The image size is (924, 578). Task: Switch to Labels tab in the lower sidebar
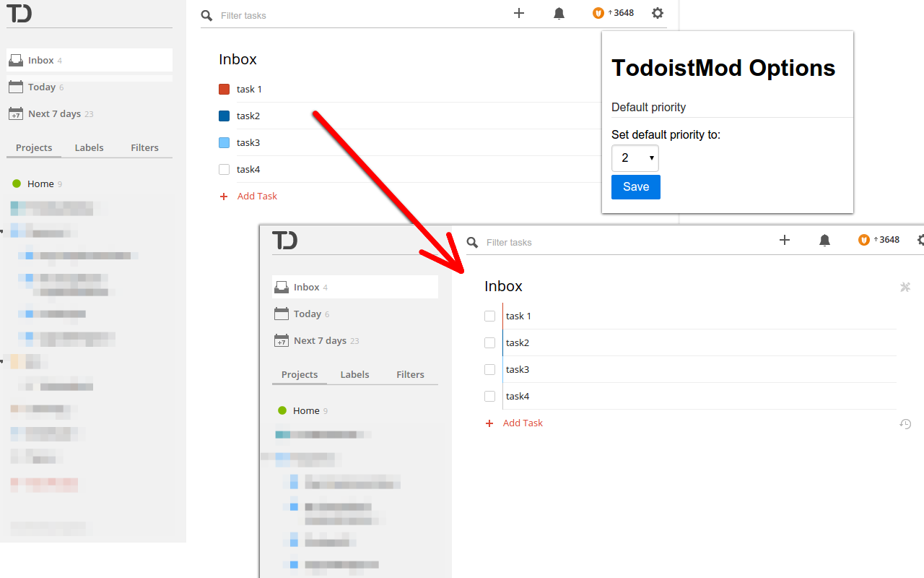point(354,374)
